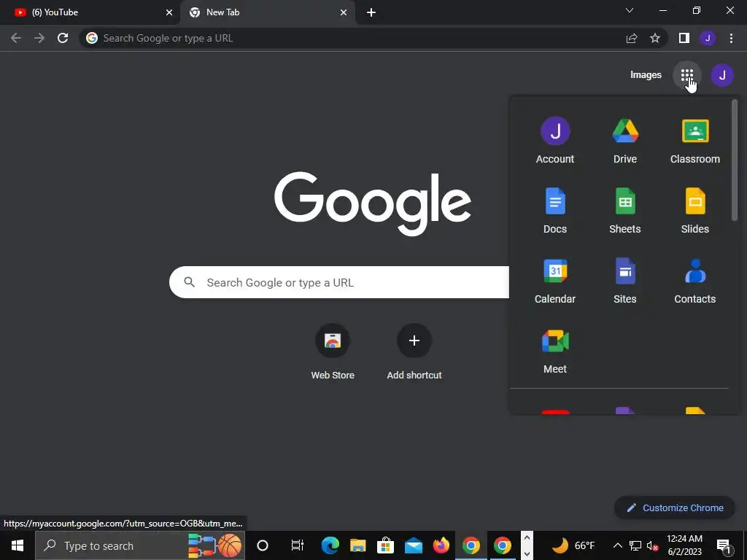Show hidden system tray icons
This screenshot has height=560, width=747.
[x=617, y=545]
